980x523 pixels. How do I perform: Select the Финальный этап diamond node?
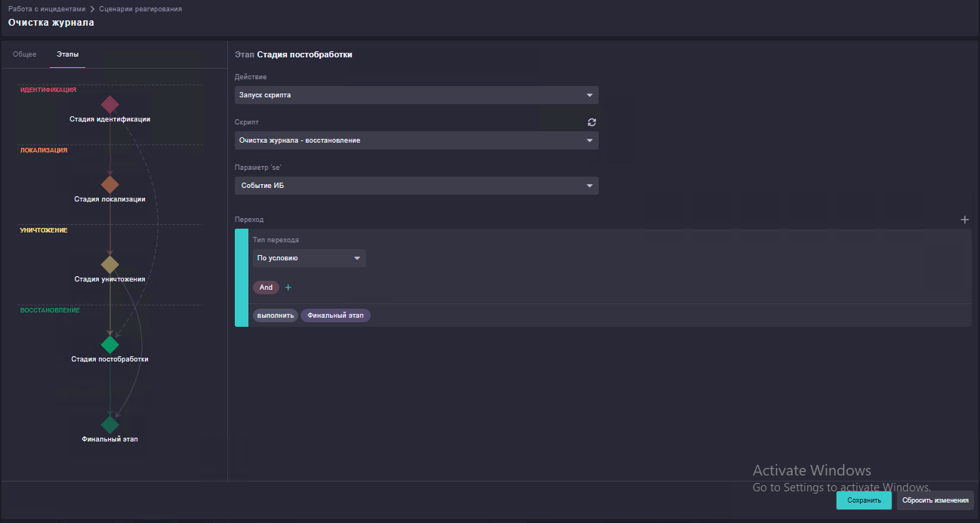tap(110, 425)
